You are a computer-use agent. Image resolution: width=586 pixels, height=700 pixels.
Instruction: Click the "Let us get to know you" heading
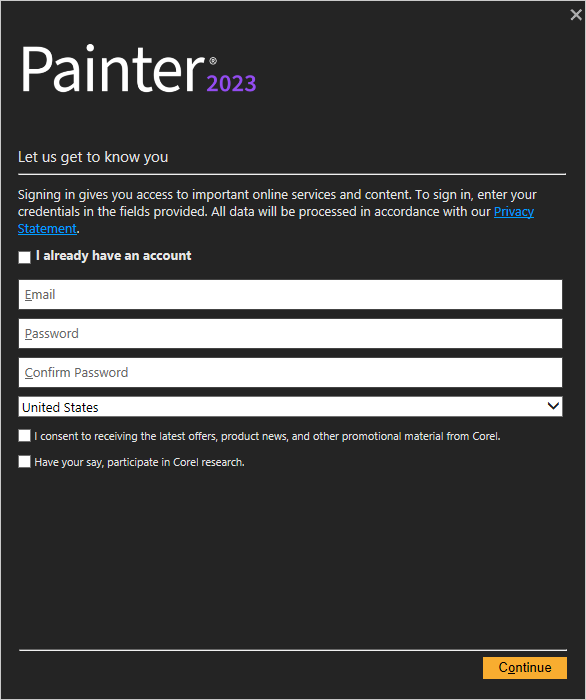93,157
